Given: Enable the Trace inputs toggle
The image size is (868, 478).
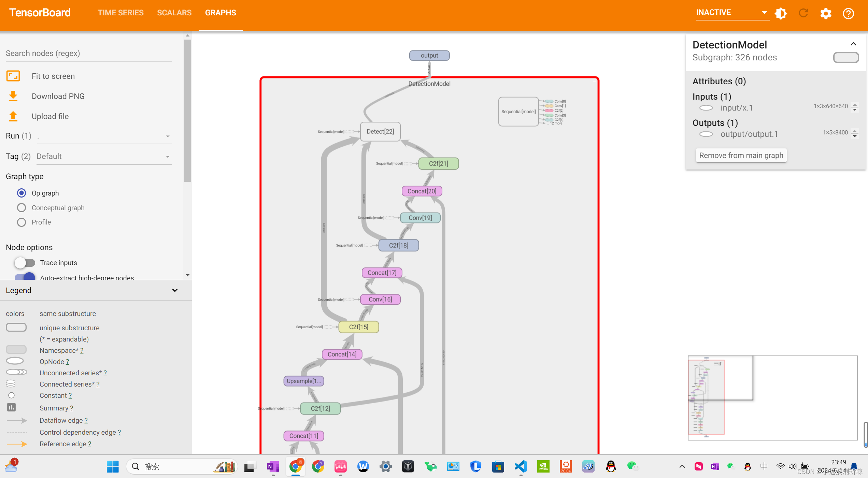Looking at the screenshot, I should (25, 263).
